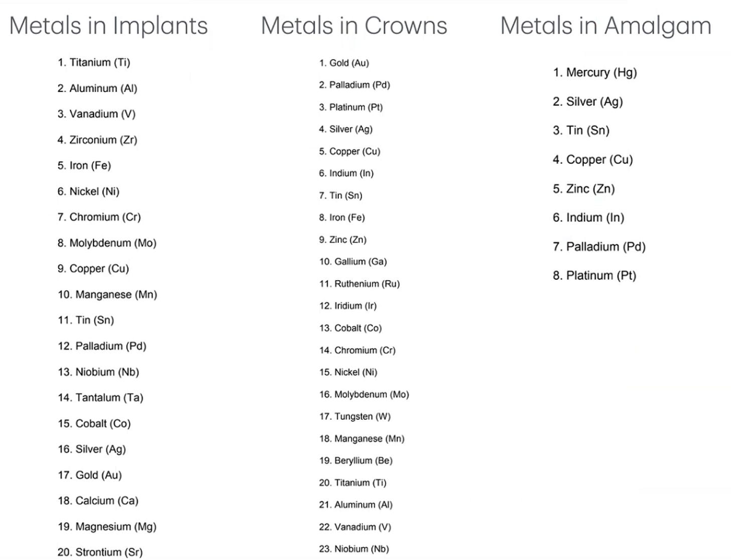Select Tantalum (Ta) list entry
Image resolution: width=731 pixels, height=560 pixels.
point(100,398)
